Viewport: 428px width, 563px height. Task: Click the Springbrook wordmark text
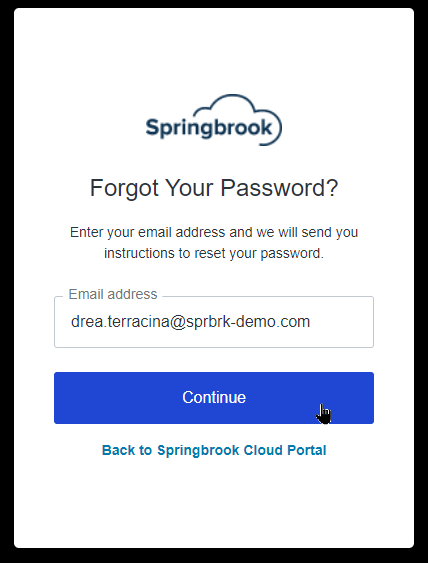pos(209,128)
